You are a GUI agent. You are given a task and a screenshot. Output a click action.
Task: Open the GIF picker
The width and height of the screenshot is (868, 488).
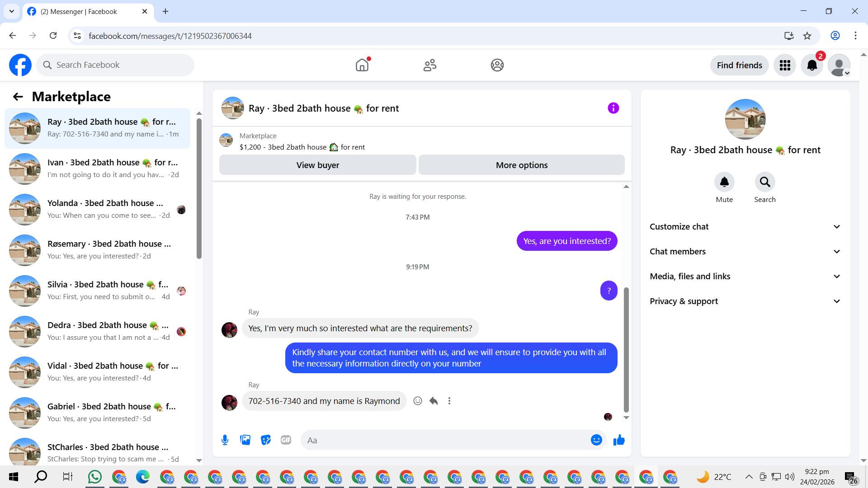tap(286, 440)
